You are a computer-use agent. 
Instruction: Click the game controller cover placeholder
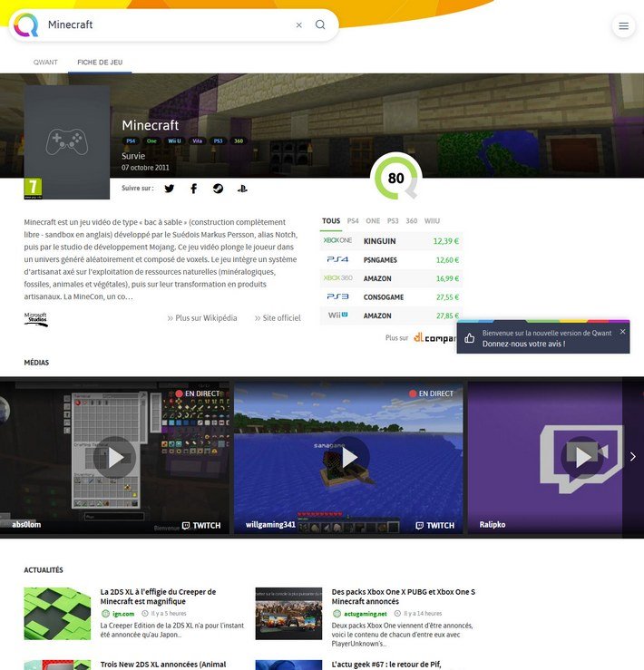pos(67,141)
